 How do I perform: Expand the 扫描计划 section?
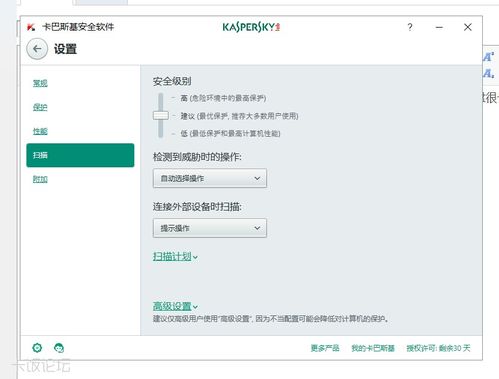tap(175, 256)
